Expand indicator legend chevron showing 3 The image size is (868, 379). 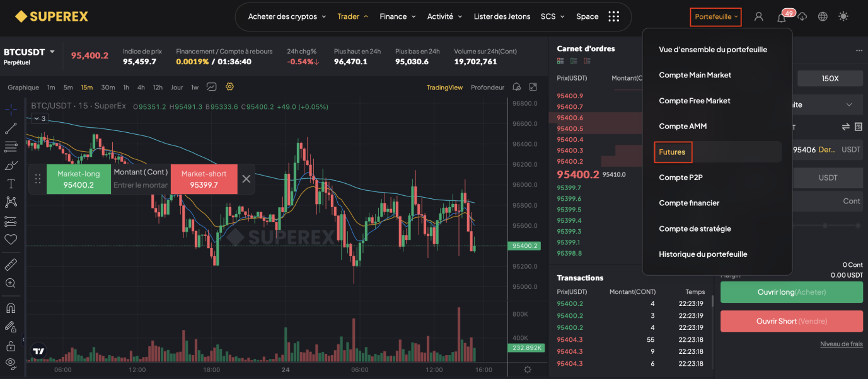pos(39,118)
